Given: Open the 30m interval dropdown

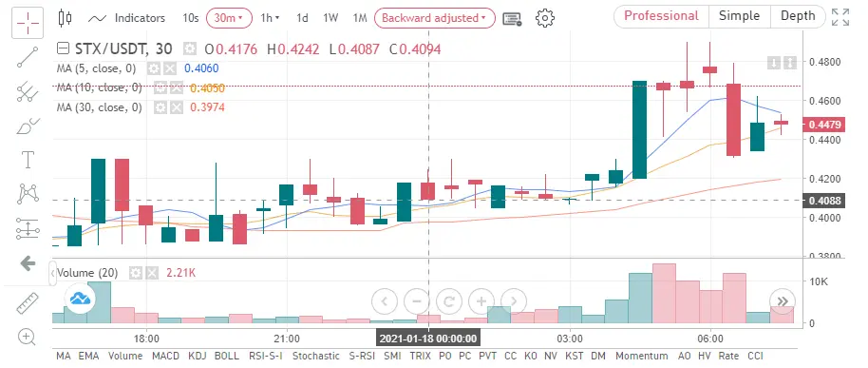Looking at the screenshot, I should tap(229, 18).
